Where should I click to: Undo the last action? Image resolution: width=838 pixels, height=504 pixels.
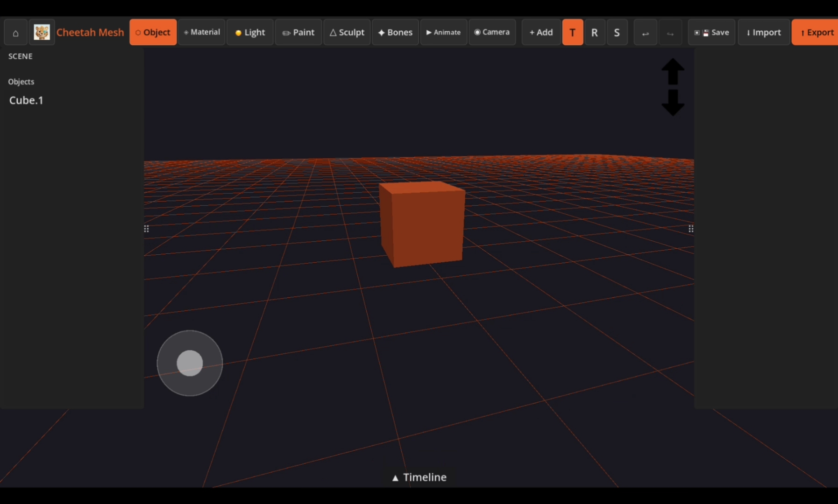tap(646, 33)
